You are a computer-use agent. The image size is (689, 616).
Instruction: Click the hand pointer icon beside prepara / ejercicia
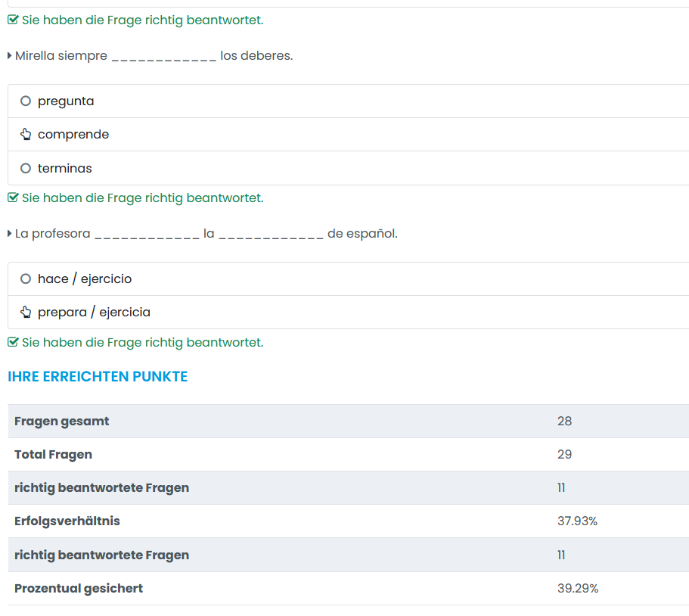click(26, 313)
